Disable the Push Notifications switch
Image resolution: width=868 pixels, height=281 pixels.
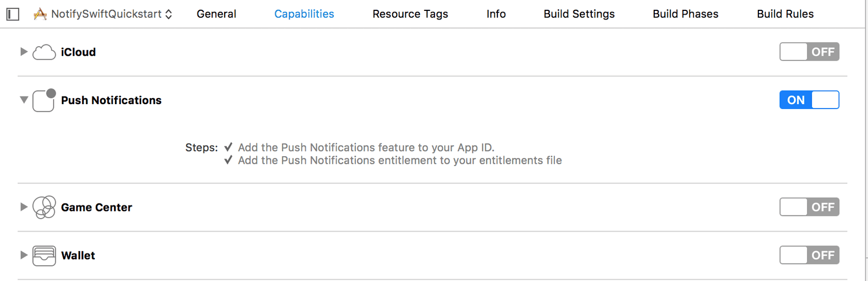(x=809, y=100)
